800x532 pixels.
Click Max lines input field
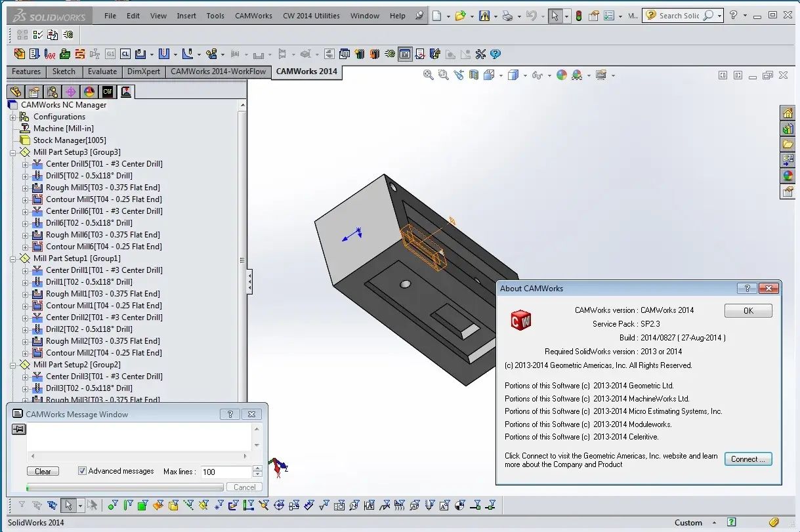click(x=226, y=472)
